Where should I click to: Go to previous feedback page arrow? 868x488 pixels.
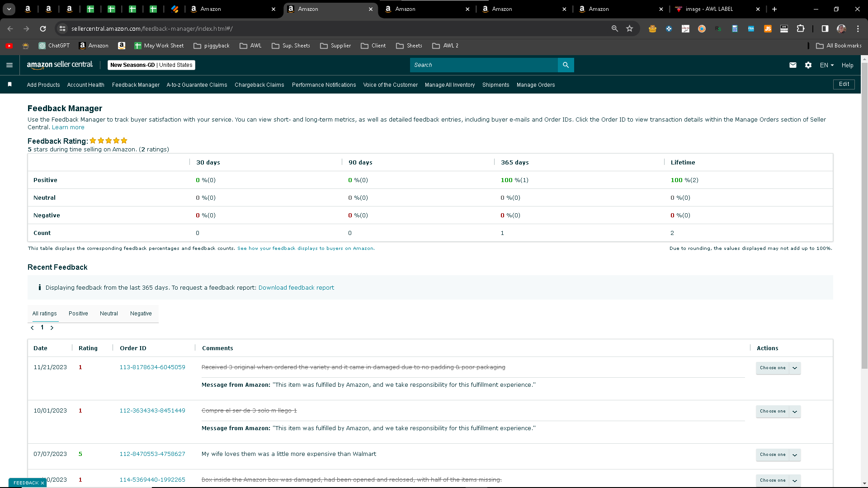click(32, 328)
